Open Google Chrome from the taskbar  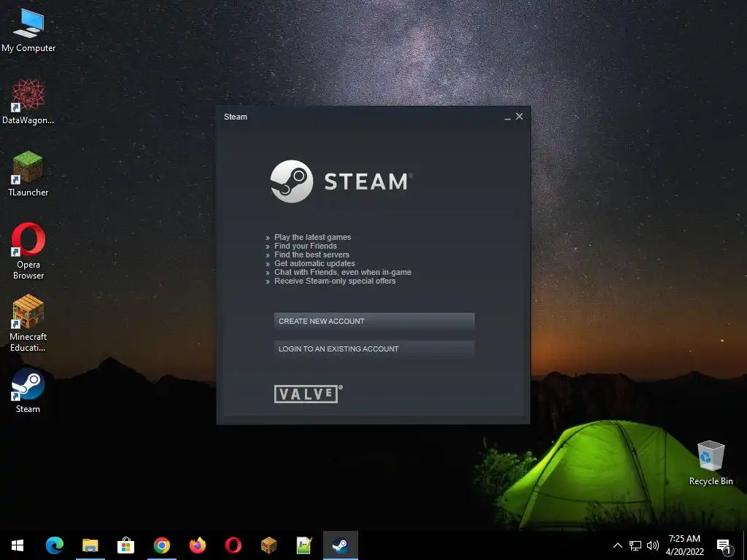(x=161, y=545)
